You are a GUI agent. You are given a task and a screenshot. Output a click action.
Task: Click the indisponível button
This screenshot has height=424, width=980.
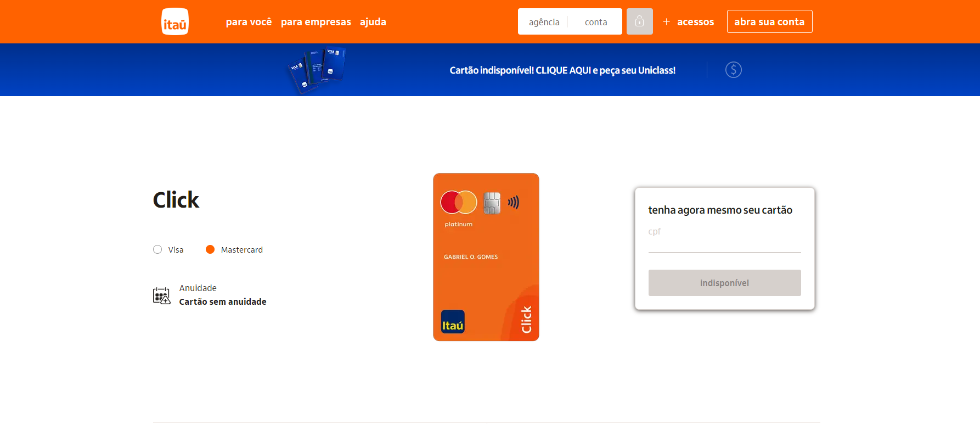pos(724,283)
